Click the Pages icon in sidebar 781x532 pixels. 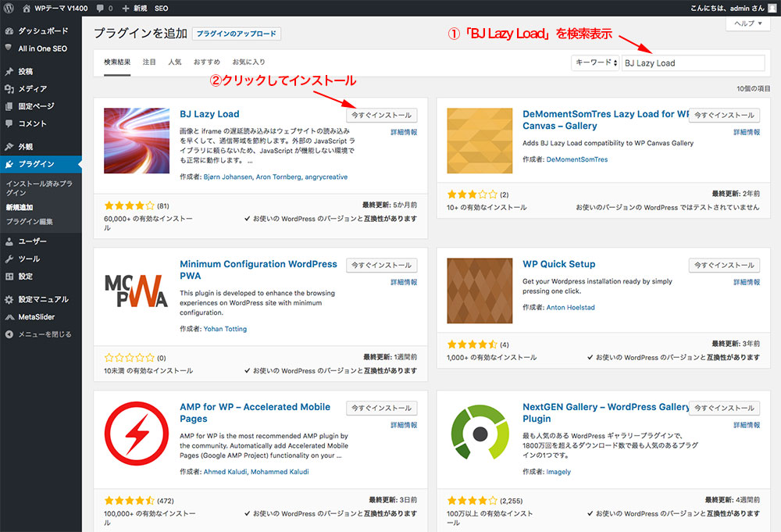9,106
